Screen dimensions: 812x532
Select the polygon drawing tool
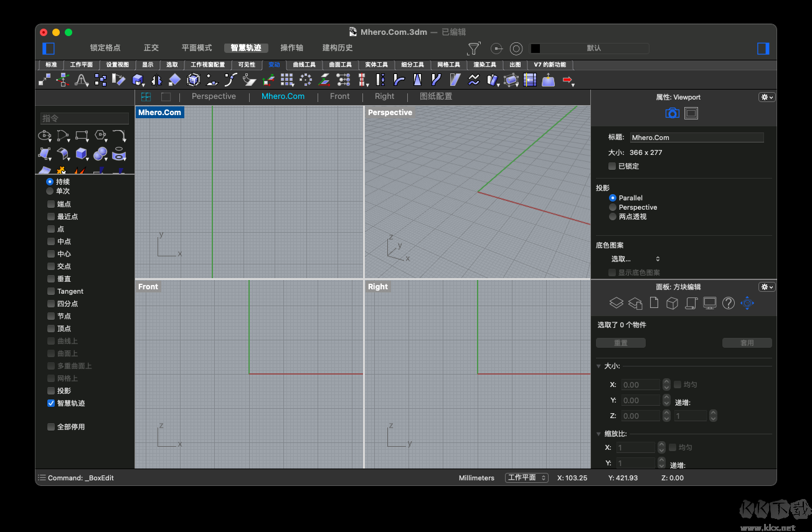pos(101,135)
